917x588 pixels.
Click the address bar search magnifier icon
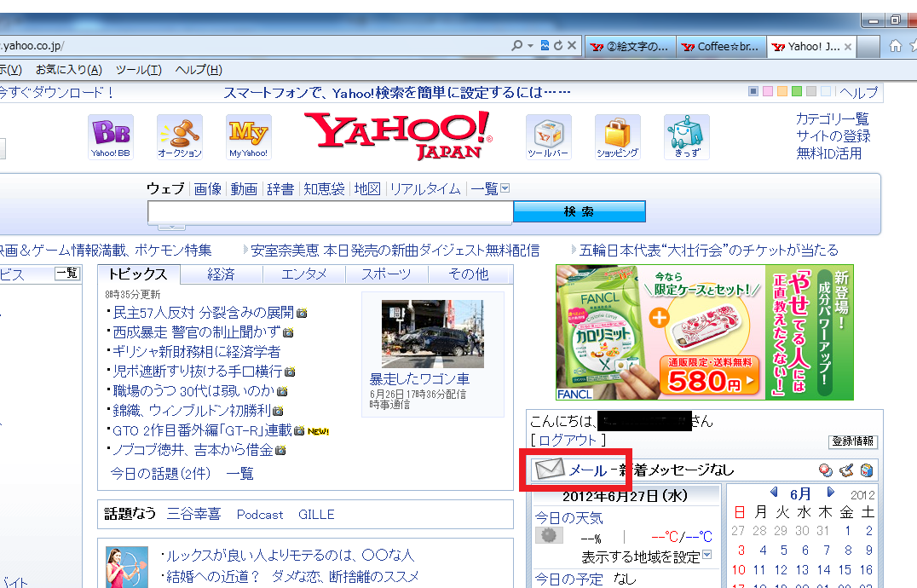[x=516, y=45]
